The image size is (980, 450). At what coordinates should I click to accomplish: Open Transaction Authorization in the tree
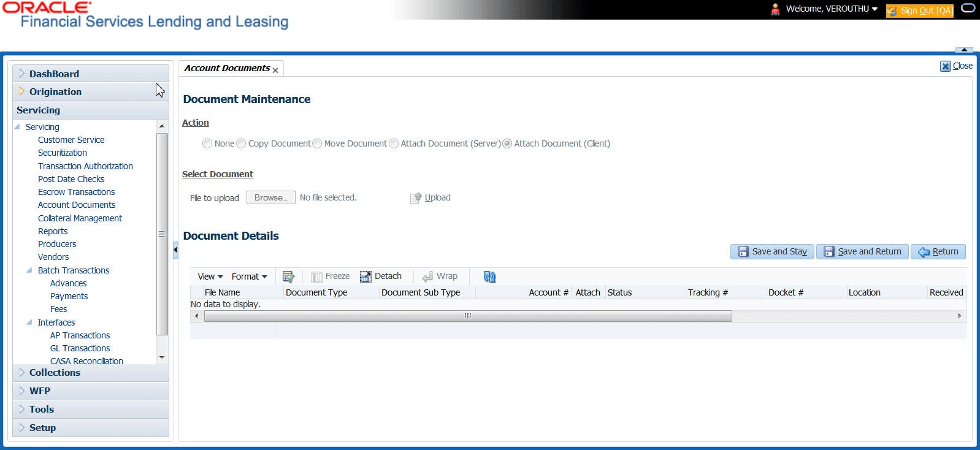coord(85,166)
